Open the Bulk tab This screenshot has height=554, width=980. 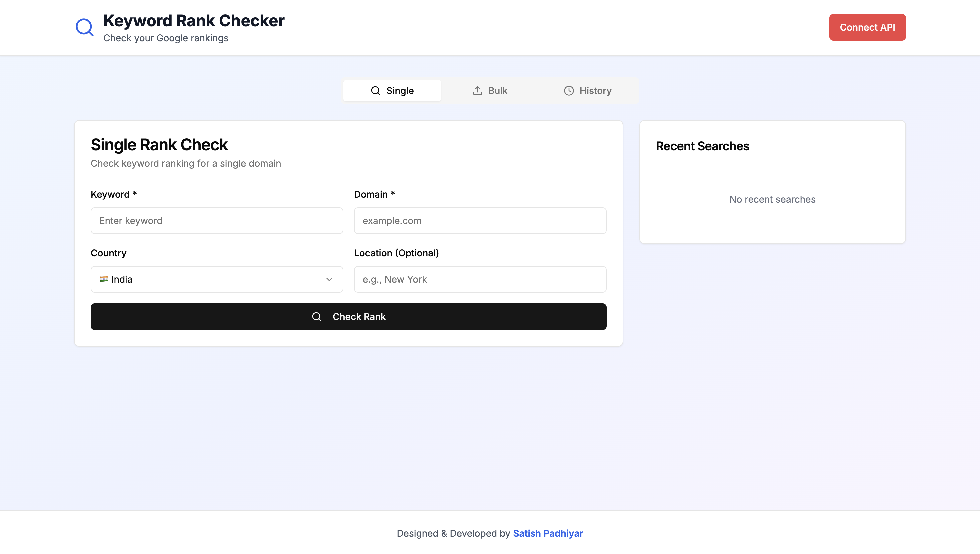490,91
